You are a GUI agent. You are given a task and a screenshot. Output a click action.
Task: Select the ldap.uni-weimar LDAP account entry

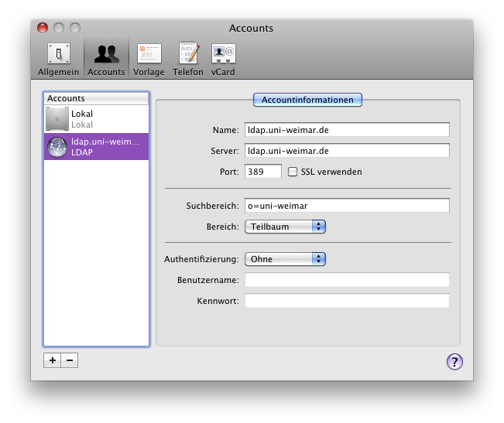coord(96,147)
